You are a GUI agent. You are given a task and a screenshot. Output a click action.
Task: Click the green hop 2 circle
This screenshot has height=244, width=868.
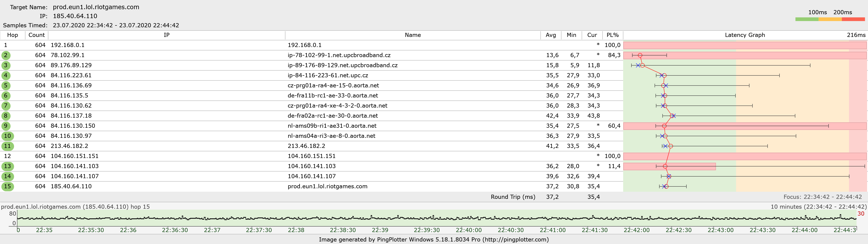click(x=6, y=55)
